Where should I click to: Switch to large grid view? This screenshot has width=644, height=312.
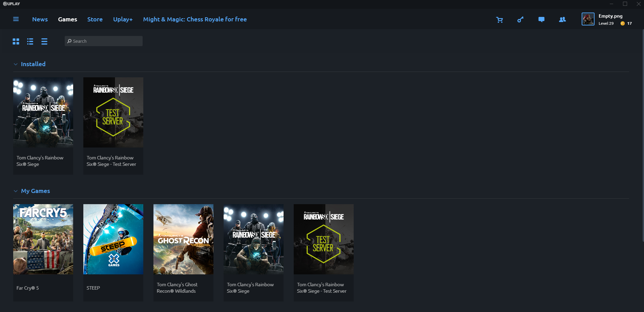[x=16, y=41]
